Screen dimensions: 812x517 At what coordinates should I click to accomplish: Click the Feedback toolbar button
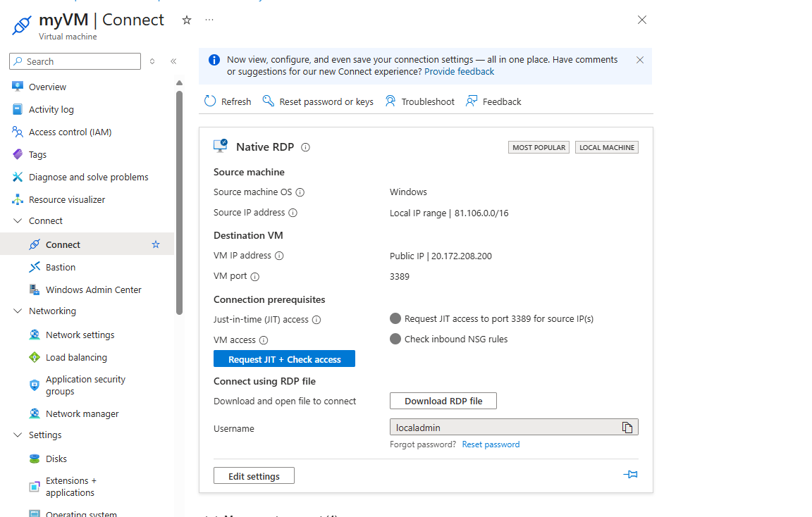493,101
